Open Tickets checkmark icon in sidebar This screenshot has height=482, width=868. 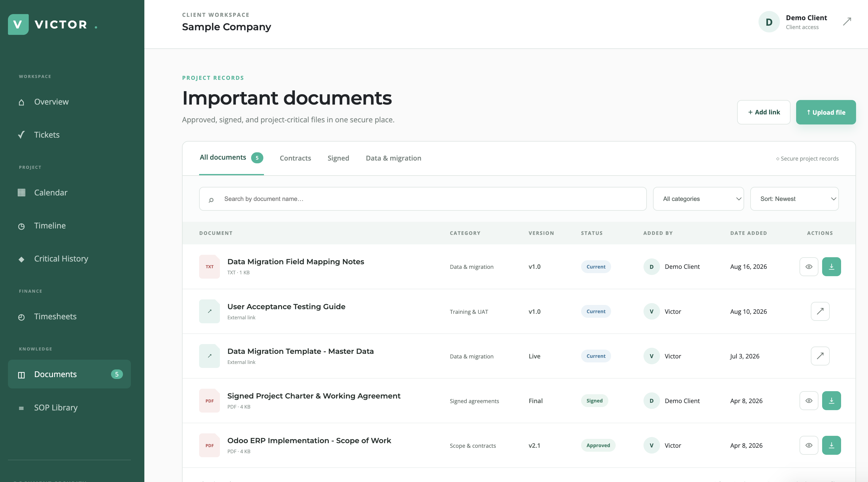pyautogui.click(x=21, y=135)
